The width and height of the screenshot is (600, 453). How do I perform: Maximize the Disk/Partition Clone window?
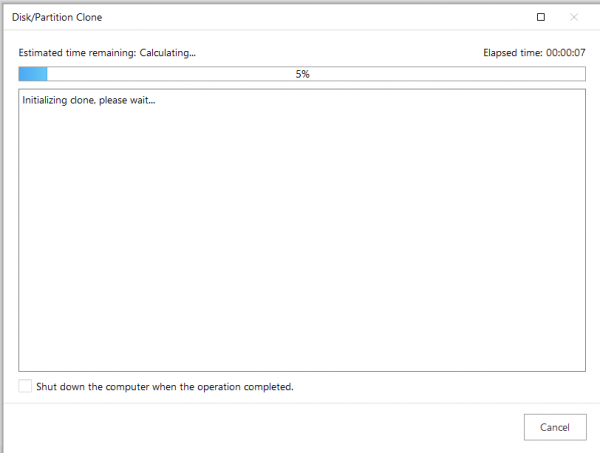pyautogui.click(x=541, y=17)
